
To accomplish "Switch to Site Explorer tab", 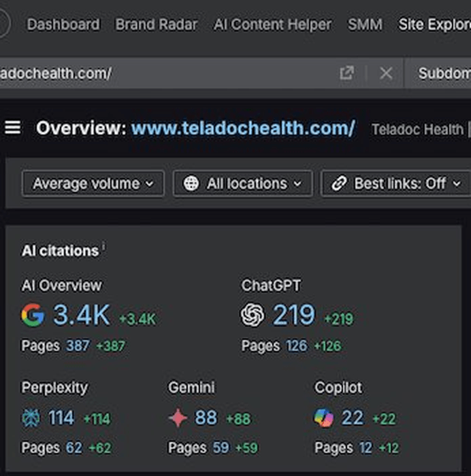I will click(x=434, y=24).
